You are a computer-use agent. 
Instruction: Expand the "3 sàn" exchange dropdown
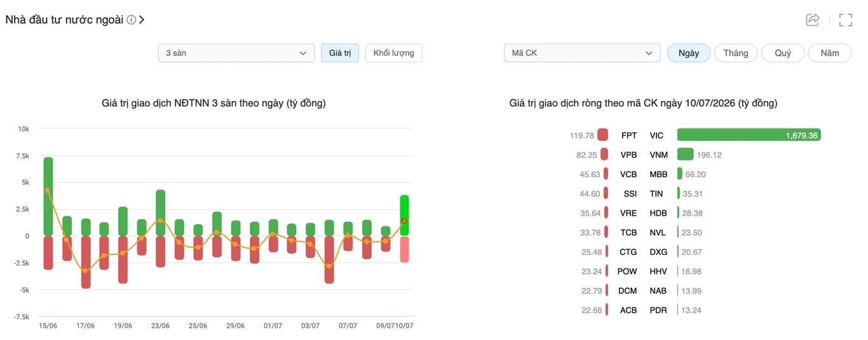pos(236,53)
